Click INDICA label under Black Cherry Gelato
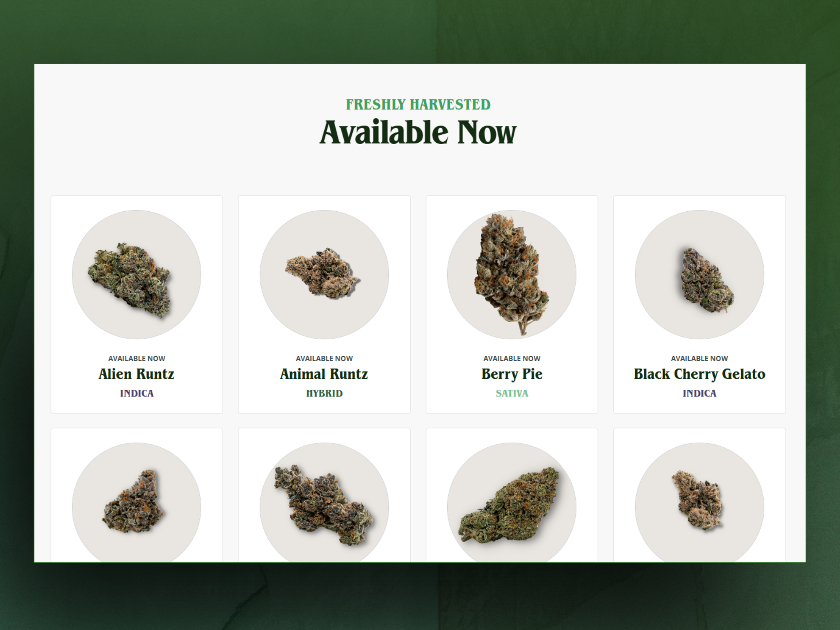This screenshot has height=630, width=840. [699, 393]
